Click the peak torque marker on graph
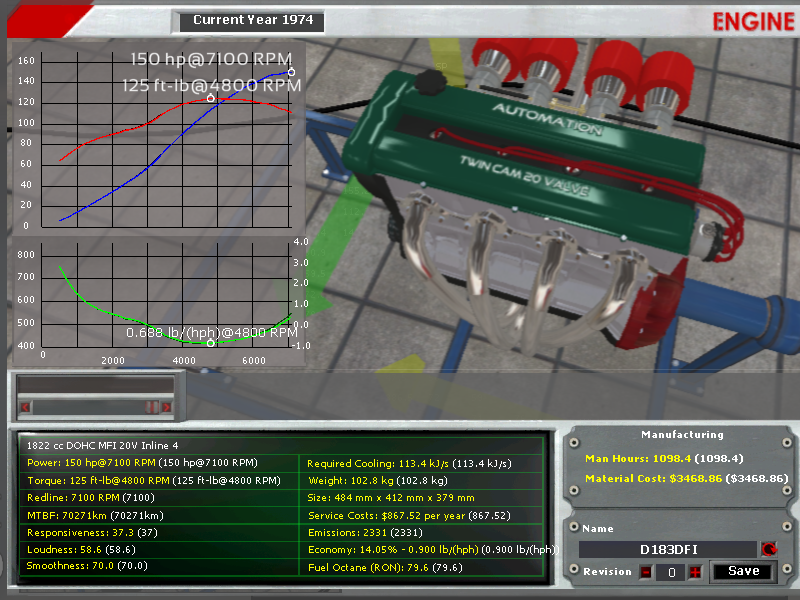This screenshot has height=600, width=800. [x=211, y=98]
